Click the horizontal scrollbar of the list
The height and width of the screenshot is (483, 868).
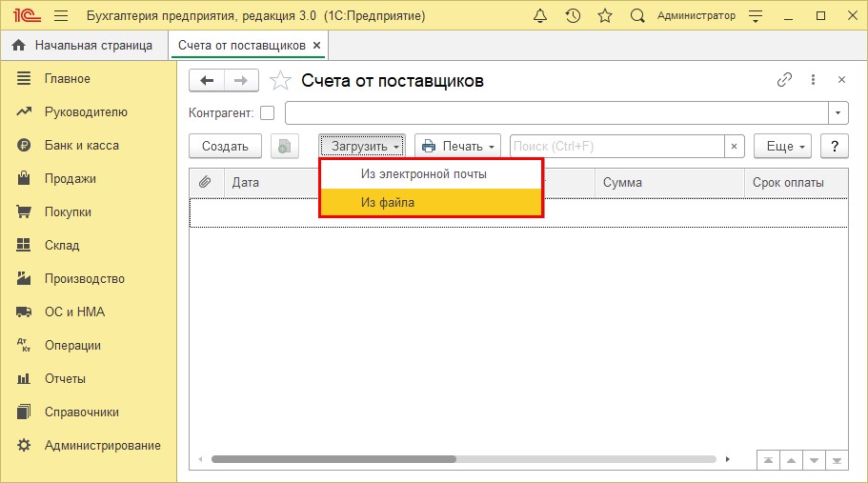(x=333, y=459)
